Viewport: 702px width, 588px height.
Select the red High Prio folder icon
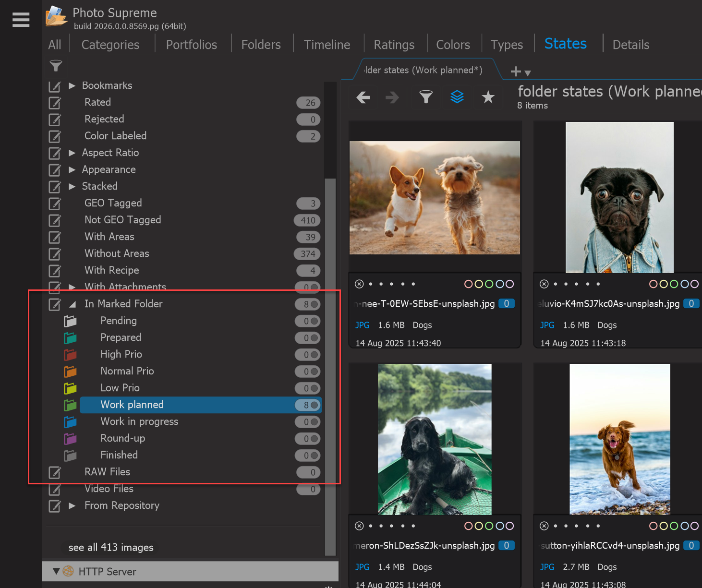tap(71, 355)
